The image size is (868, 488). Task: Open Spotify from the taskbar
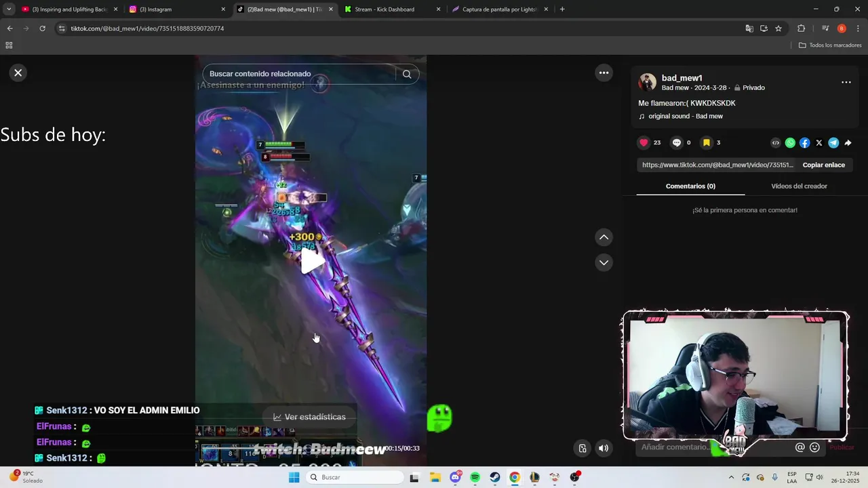pyautogui.click(x=475, y=477)
